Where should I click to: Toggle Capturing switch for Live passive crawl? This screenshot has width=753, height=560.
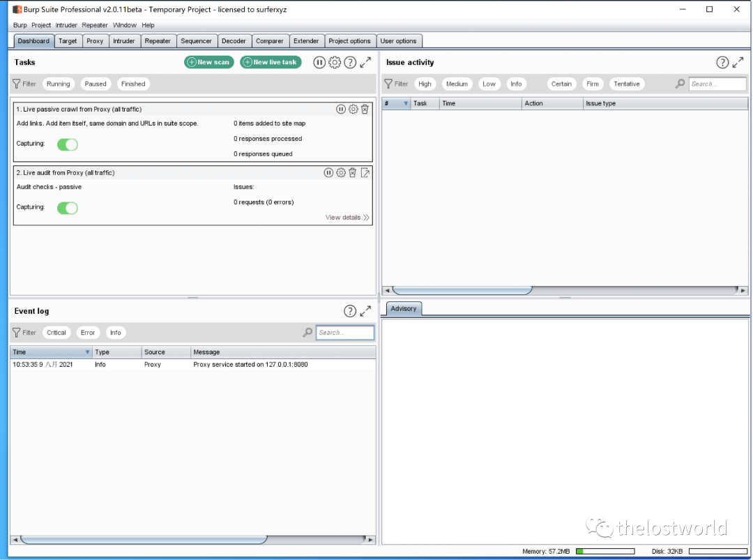pos(67,144)
